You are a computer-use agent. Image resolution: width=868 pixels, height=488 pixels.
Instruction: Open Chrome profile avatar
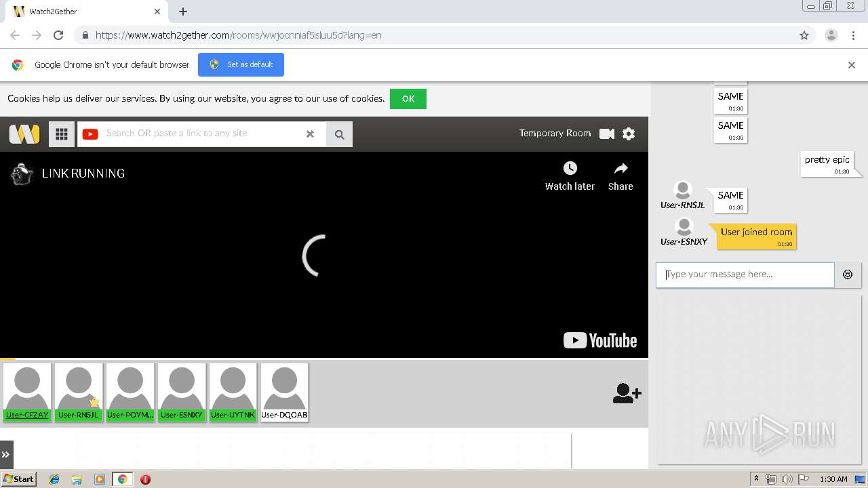point(831,35)
